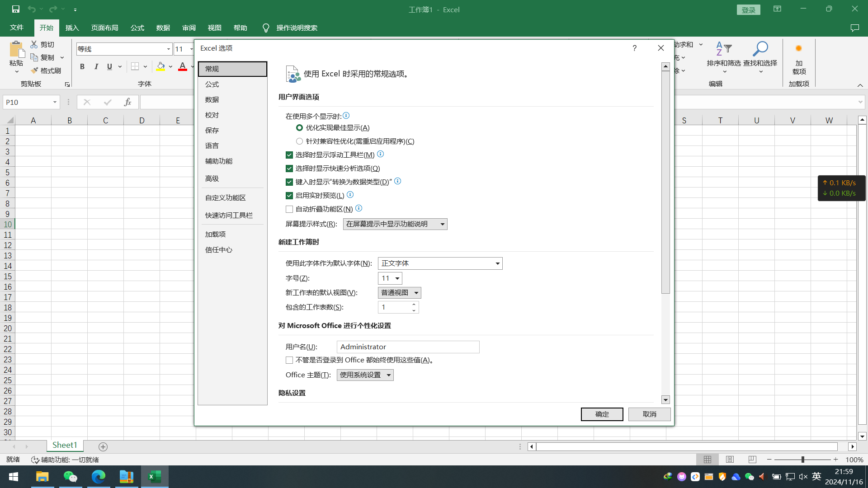Select optimize for best appearance radio button
Screen dimensions: 868x488
299,128
